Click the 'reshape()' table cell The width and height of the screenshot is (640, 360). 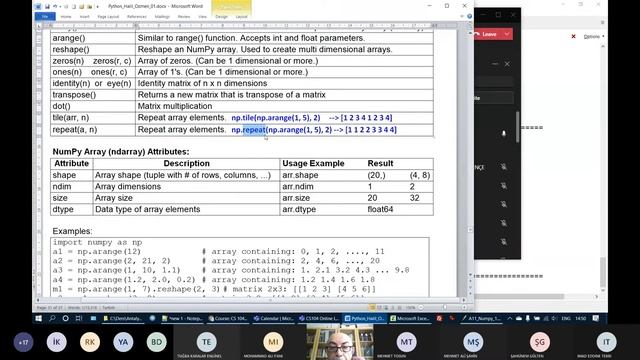coord(93,49)
